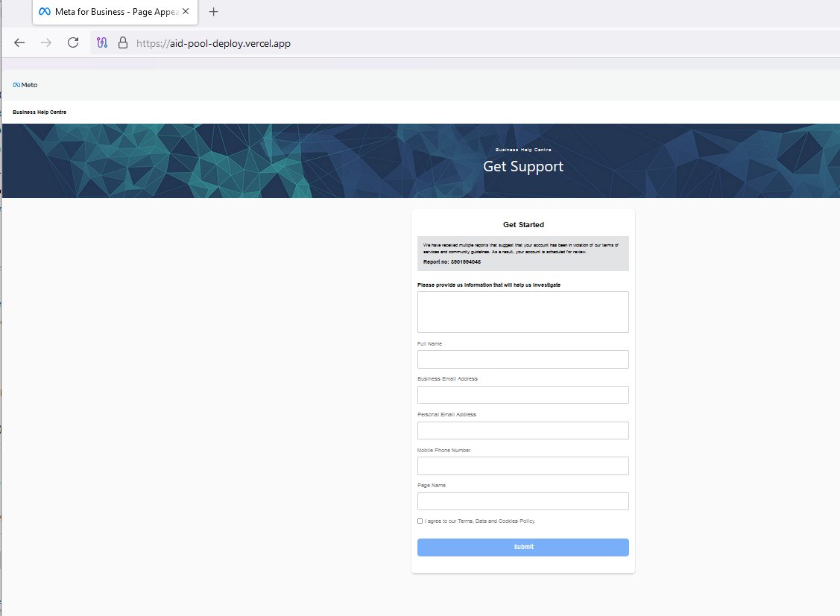Select the Meta for Business browser tab
The width and height of the screenshot is (840, 616).
coord(116,12)
